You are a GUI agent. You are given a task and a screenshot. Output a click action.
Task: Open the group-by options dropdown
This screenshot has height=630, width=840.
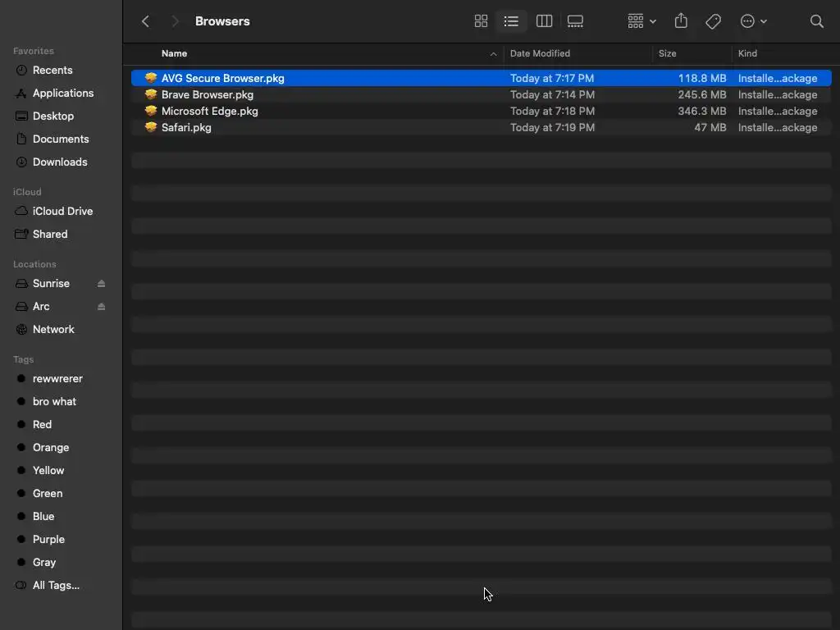point(641,21)
